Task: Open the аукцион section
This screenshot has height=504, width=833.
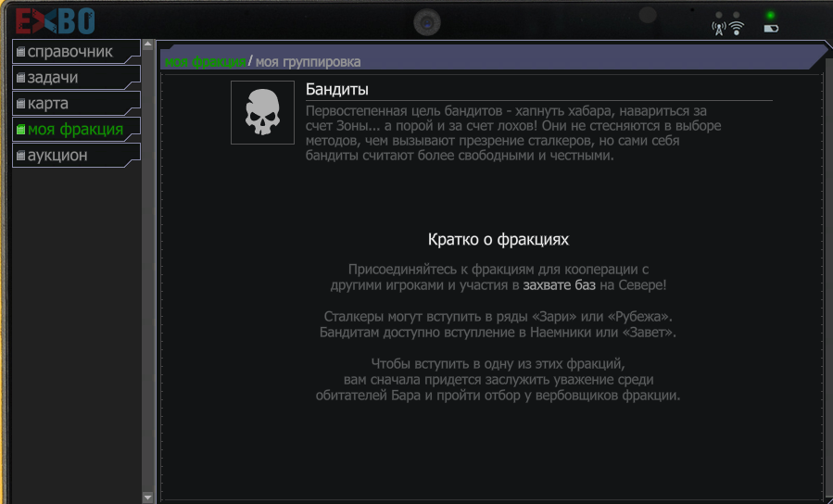Action: (x=57, y=156)
